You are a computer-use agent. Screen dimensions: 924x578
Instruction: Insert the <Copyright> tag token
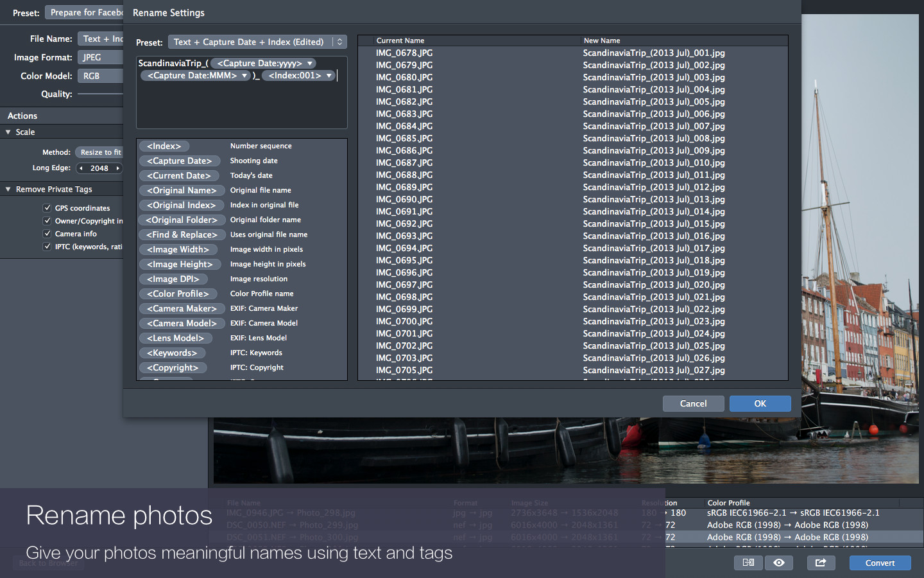[173, 368]
